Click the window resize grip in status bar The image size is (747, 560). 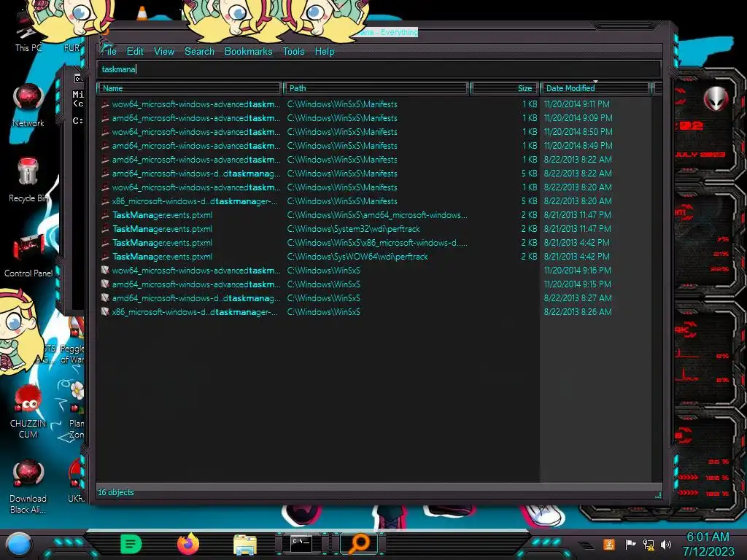(658, 495)
